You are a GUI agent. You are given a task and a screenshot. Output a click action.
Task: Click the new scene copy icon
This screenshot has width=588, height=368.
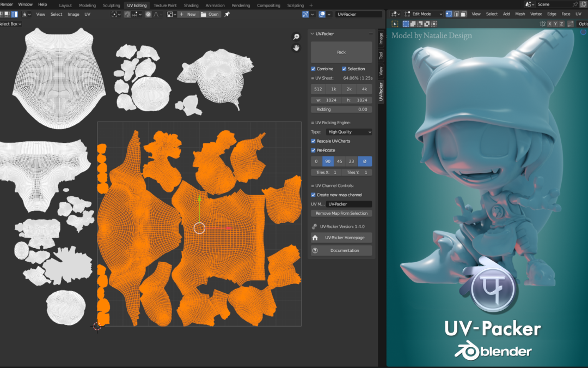[x=583, y=4]
